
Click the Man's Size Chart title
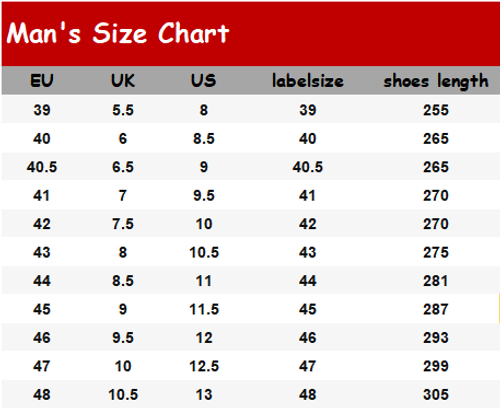click(118, 33)
